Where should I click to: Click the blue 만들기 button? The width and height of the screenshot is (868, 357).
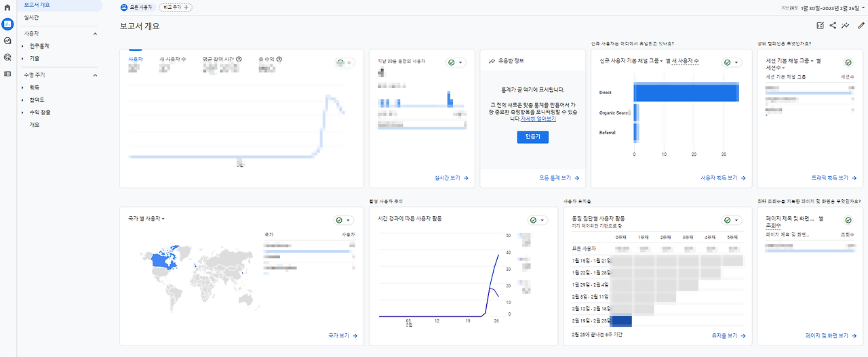(532, 137)
